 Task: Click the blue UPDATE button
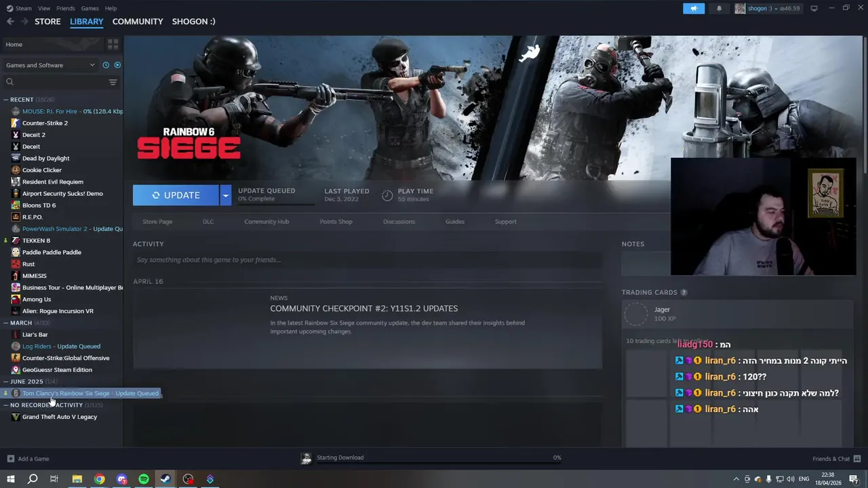pos(176,195)
